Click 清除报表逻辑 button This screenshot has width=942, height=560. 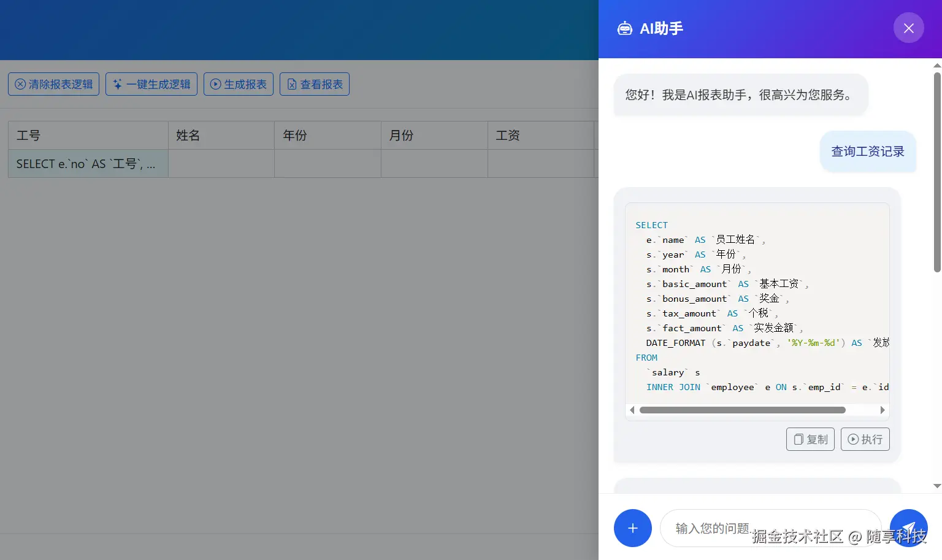(53, 84)
